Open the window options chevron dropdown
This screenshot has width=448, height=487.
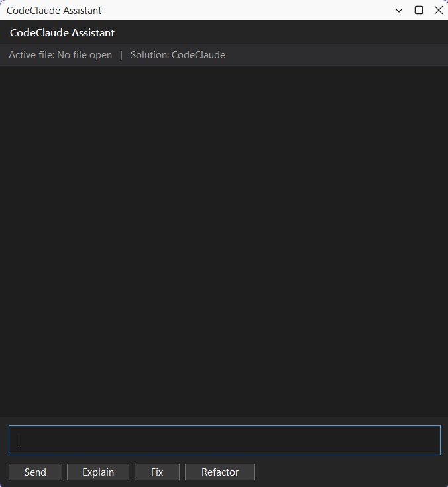399,10
